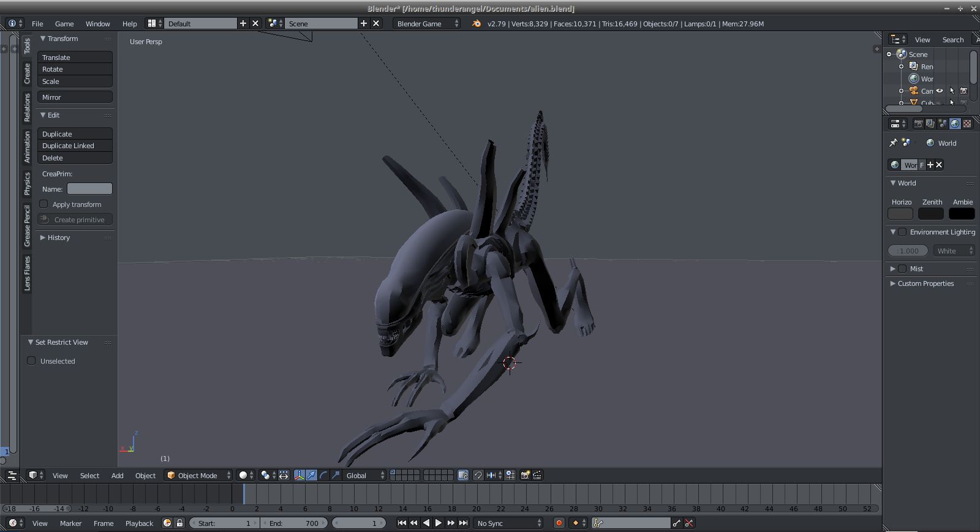
Task: Open the 3D view editor type selector
Action: (x=36, y=475)
